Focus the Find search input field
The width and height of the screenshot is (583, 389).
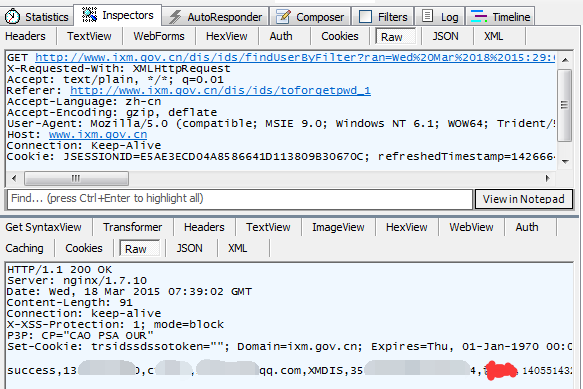click(x=240, y=199)
